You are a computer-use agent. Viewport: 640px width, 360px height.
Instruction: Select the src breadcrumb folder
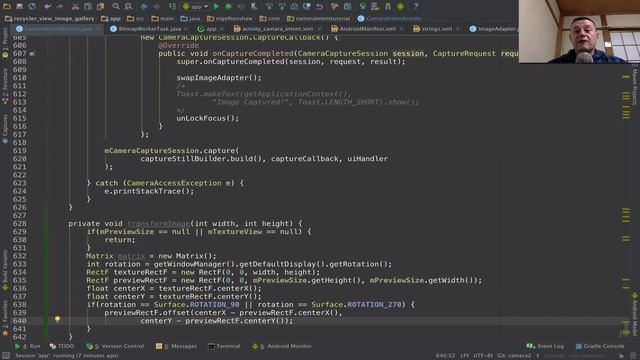(136, 18)
